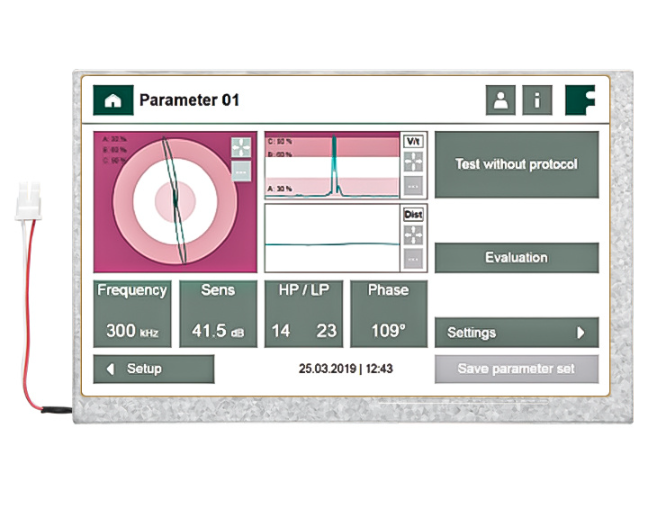Open Dist chart more options dots

pyautogui.click(x=413, y=259)
